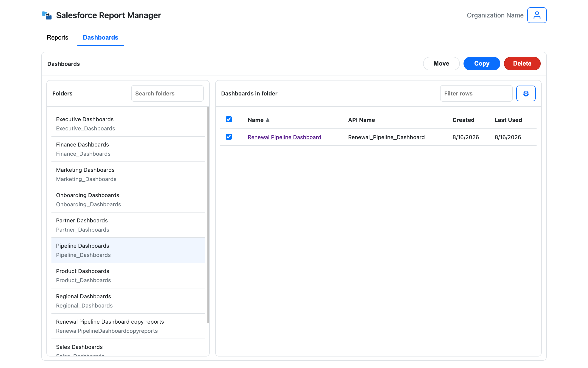Click the blue Copy button

coord(482,63)
